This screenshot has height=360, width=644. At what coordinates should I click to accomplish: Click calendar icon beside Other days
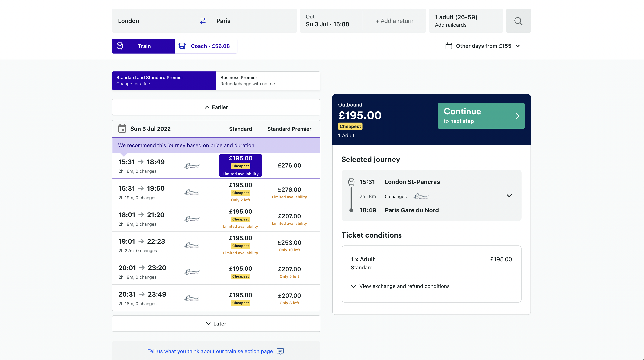pyautogui.click(x=449, y=46)
